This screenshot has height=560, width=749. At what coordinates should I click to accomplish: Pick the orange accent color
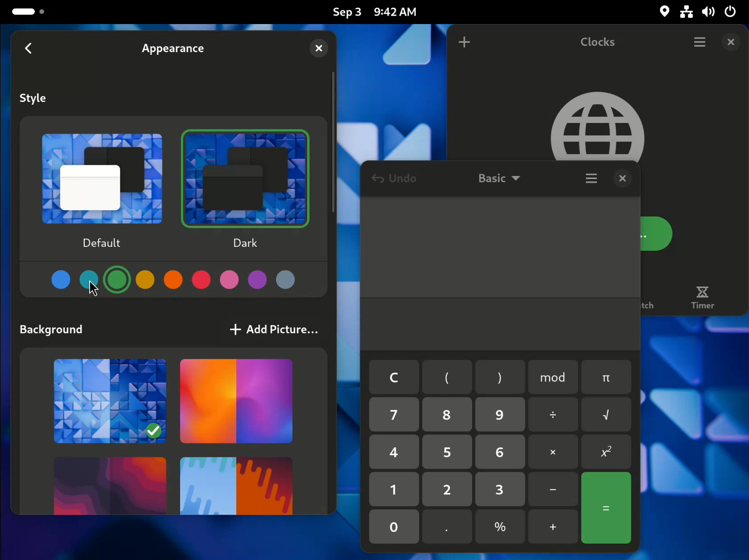(x=173, y=280)
